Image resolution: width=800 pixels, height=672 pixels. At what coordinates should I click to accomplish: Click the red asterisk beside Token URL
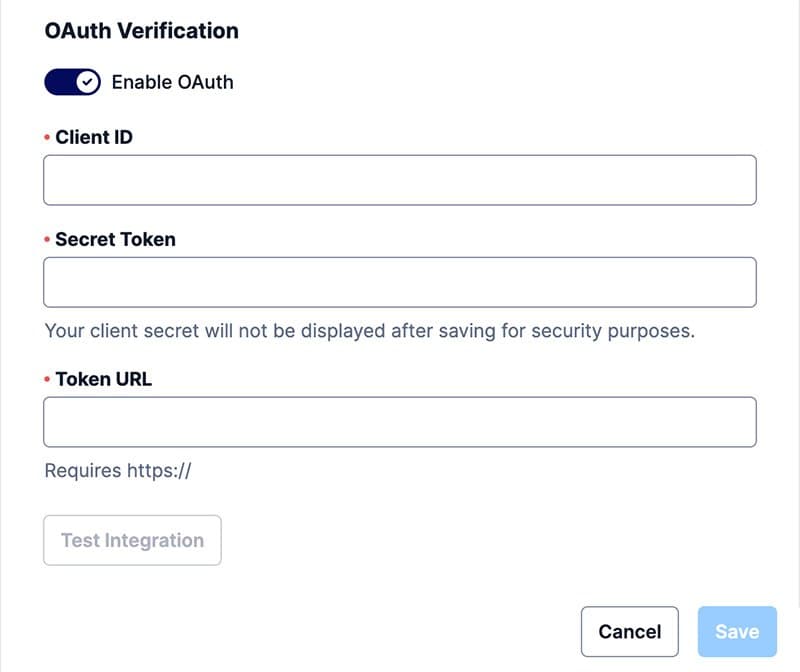[45, 380]
